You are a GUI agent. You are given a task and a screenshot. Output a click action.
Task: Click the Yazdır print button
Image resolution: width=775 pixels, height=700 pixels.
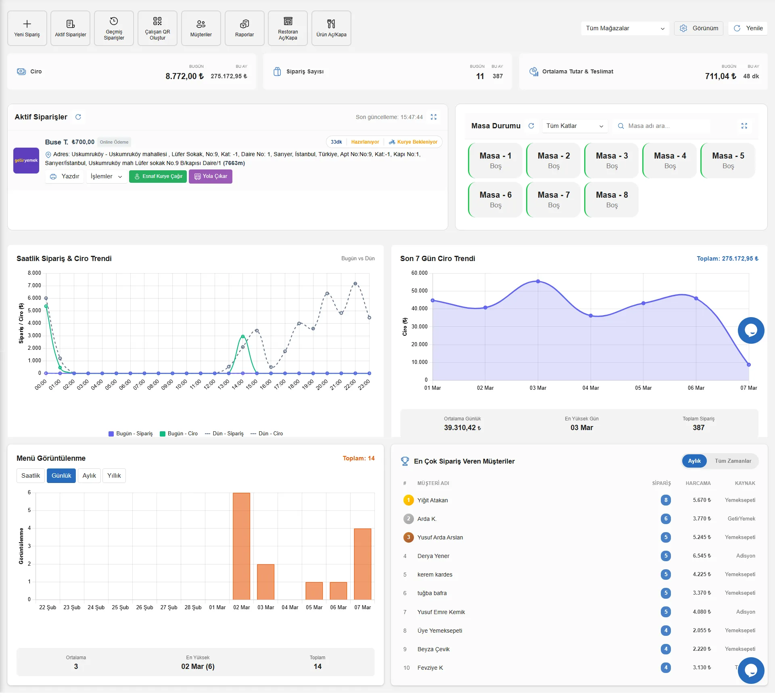tap(65, 176)
